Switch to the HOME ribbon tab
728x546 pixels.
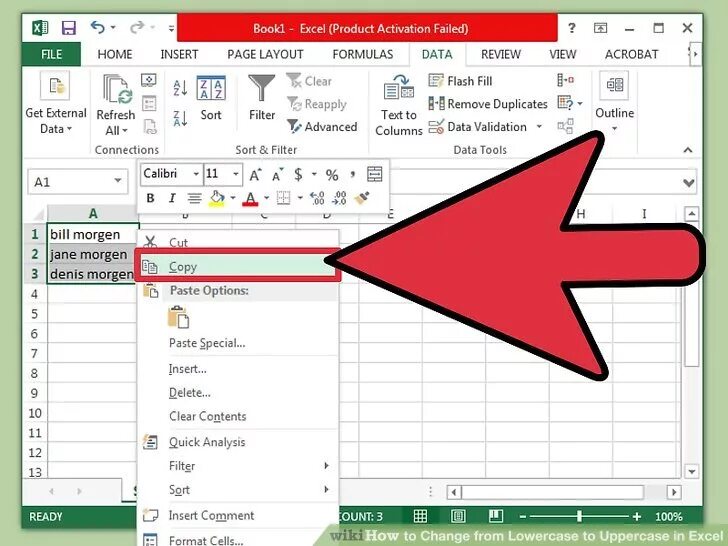pos(115,54)
